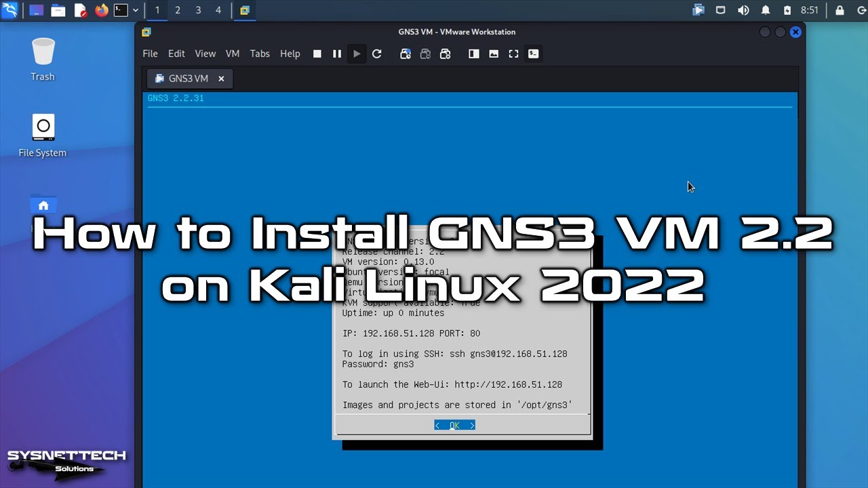Open the VM menu in VMware Workstation

point(233,54)
